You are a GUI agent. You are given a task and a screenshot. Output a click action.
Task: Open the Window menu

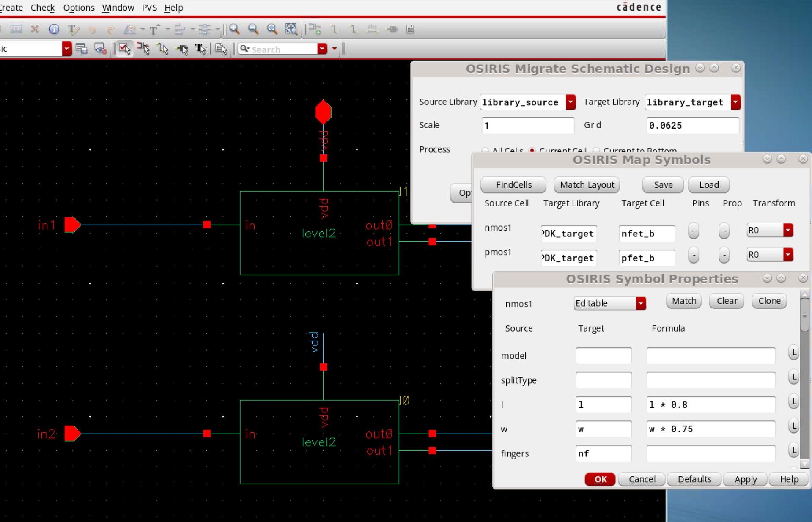118,8
